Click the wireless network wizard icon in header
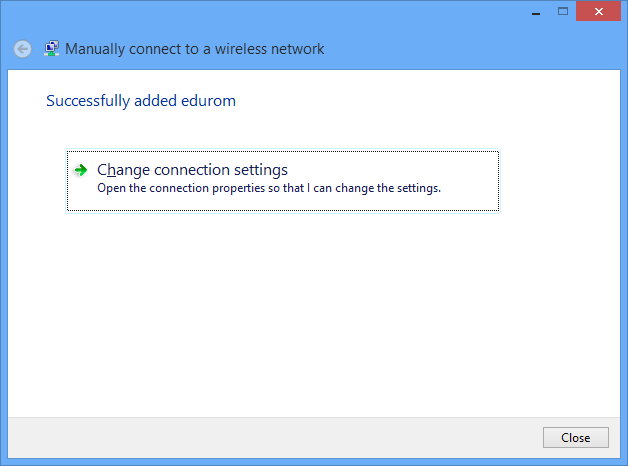This screenshot has height=466, width=628. (52, 48)
